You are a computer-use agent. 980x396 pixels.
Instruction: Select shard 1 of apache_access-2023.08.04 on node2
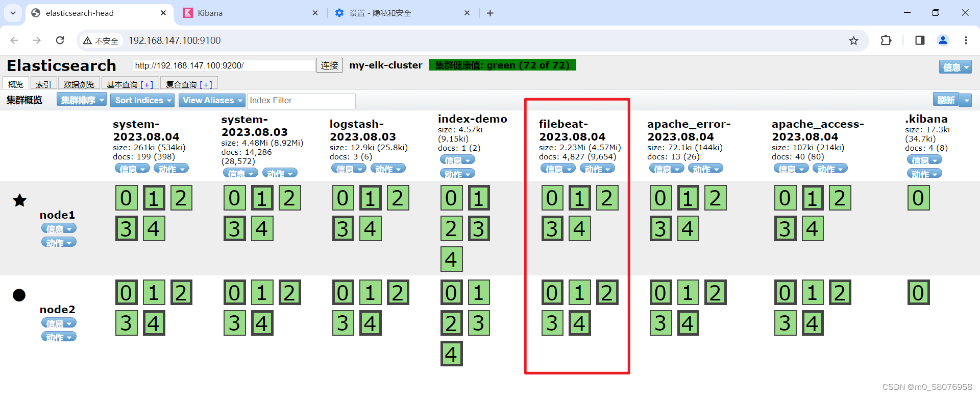[813, 292]
